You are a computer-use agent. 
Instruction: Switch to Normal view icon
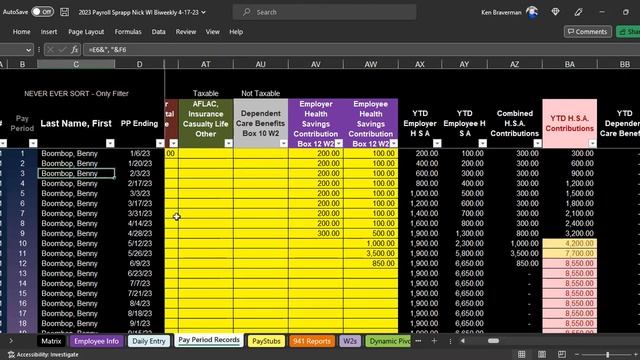[x=522, y=354]
